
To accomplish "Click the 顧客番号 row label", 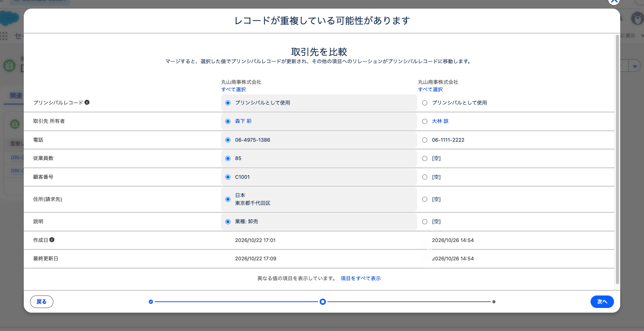I will [43, 177].
